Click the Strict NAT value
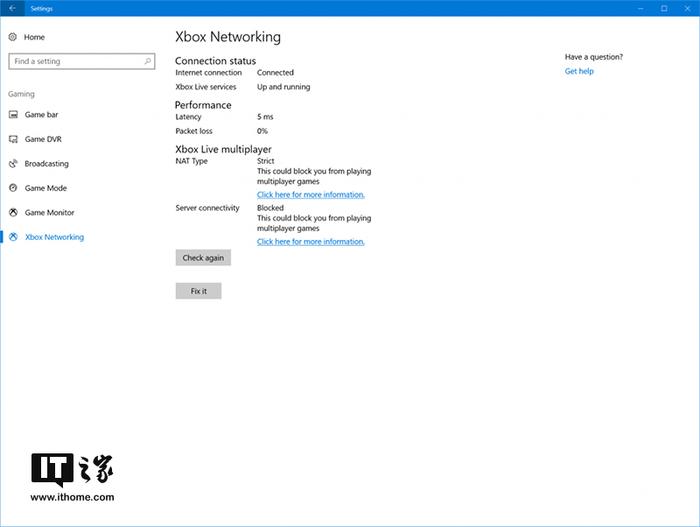Screen dimensions: 700x527 click(x=265, y=161)
